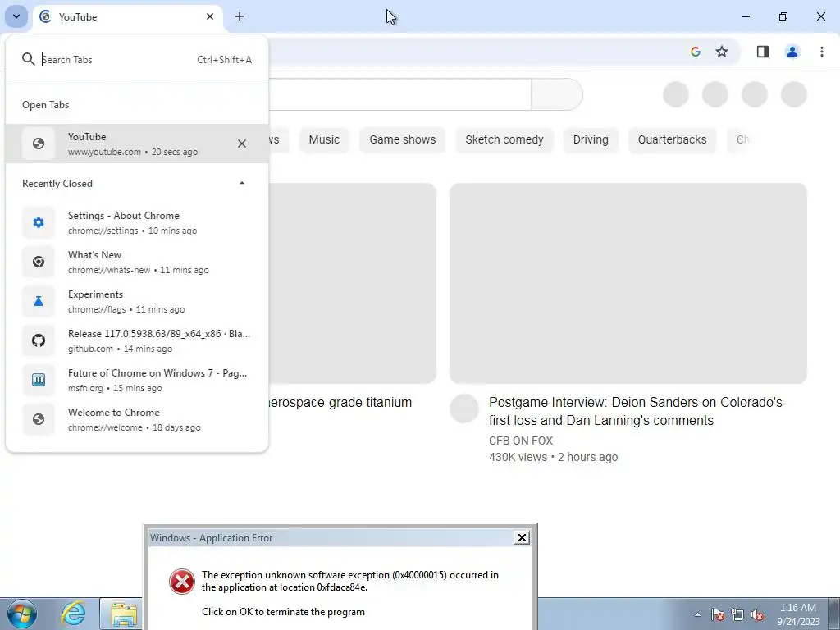Restore down the Chrome window
Viewport: 840px width, 630px height.
pos(783,16)
